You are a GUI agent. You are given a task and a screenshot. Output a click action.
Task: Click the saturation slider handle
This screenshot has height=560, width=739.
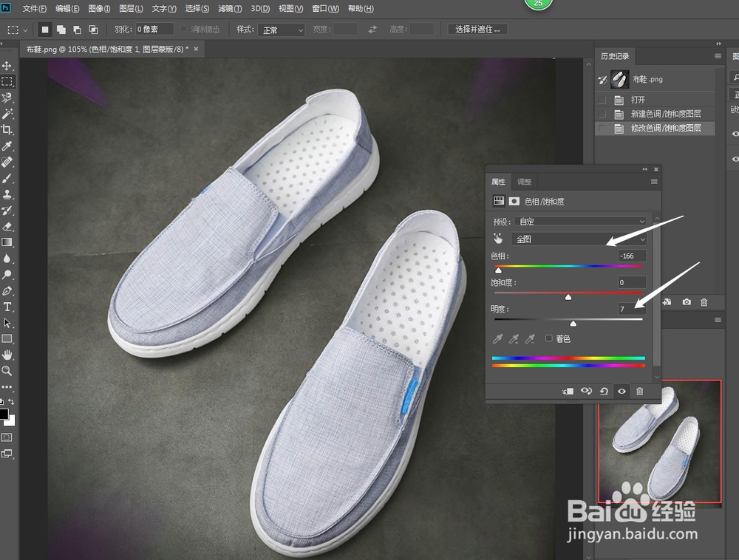568,297
